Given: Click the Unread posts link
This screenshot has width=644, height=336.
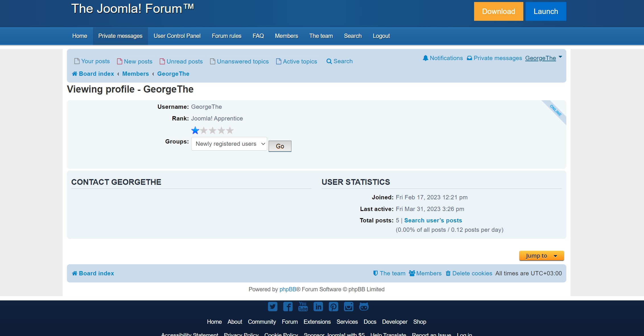Looking at the screenshot, I should tap(185, 62).
